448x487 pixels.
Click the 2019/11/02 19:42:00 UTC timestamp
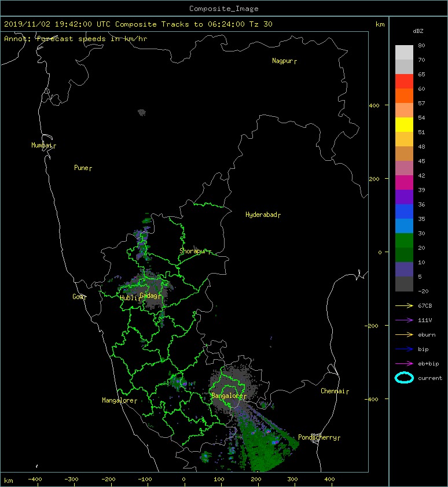(x=57, y=24)
